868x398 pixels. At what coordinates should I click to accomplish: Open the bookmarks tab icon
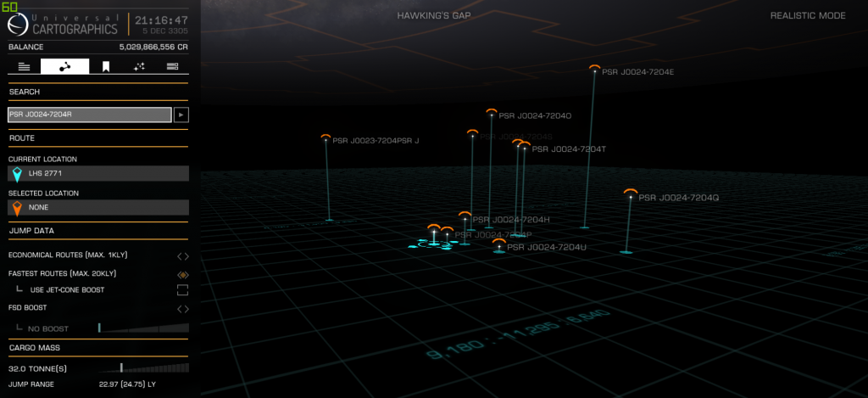pyautogui.click(x=106, y=67)
